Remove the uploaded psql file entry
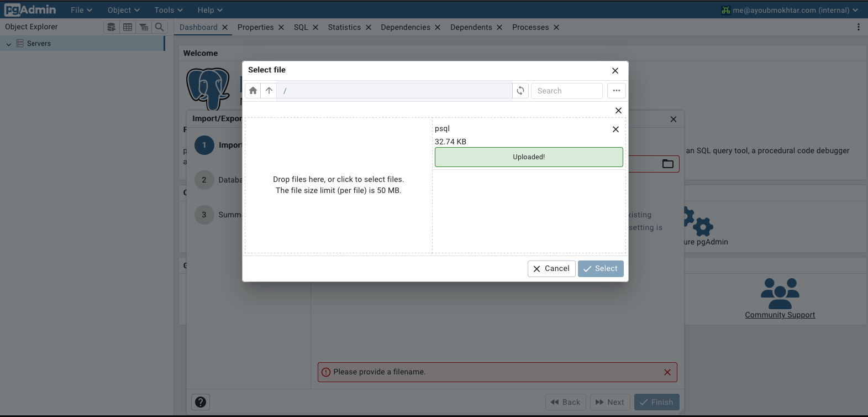Image resolution: width=868 pixels, height=417 pixels. 616,129
